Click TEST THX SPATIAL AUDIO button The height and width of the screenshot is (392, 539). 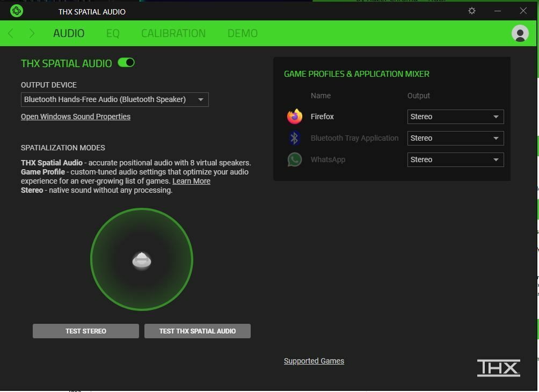pyautogui.click(x=198, y=331)
